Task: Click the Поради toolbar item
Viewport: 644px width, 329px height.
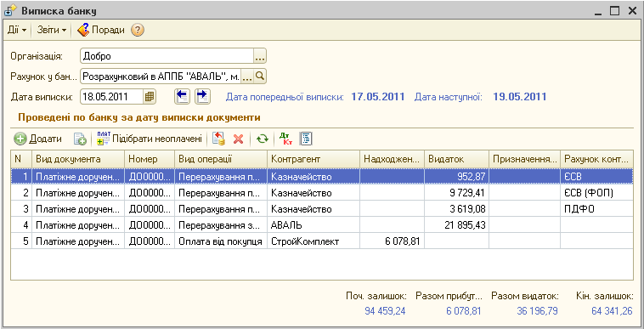Action: click(101, 30)
